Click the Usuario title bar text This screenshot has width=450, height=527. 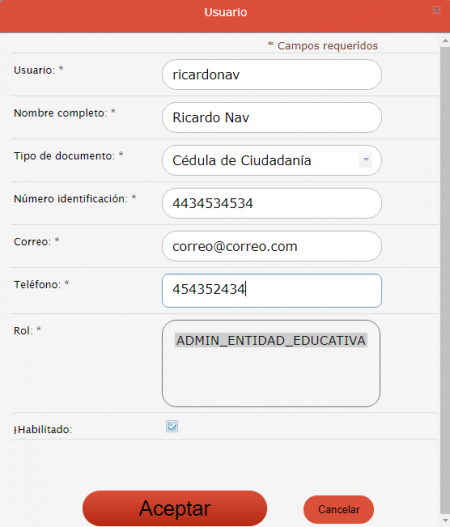pos(226,12)
